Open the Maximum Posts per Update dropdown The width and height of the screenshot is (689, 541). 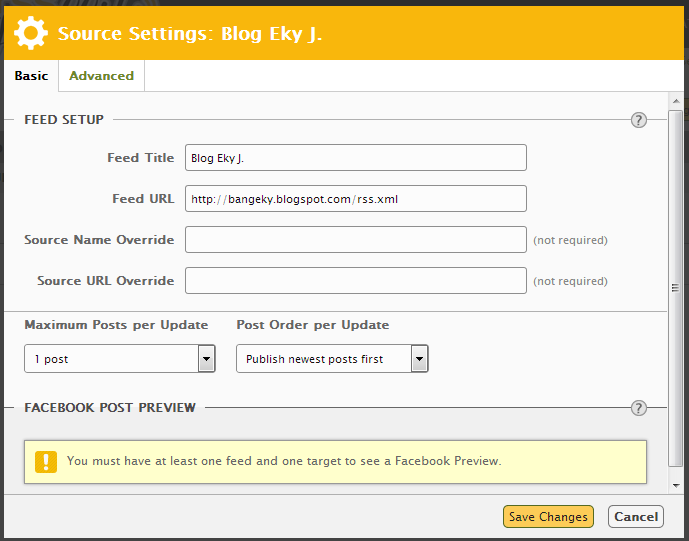120,359
